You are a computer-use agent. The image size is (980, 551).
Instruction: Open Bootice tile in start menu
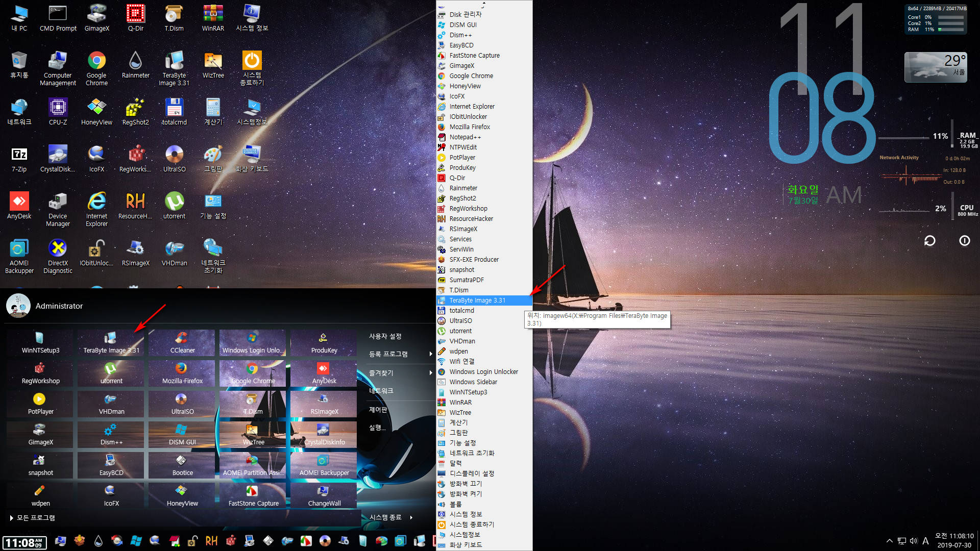click(x=182, y=465)
